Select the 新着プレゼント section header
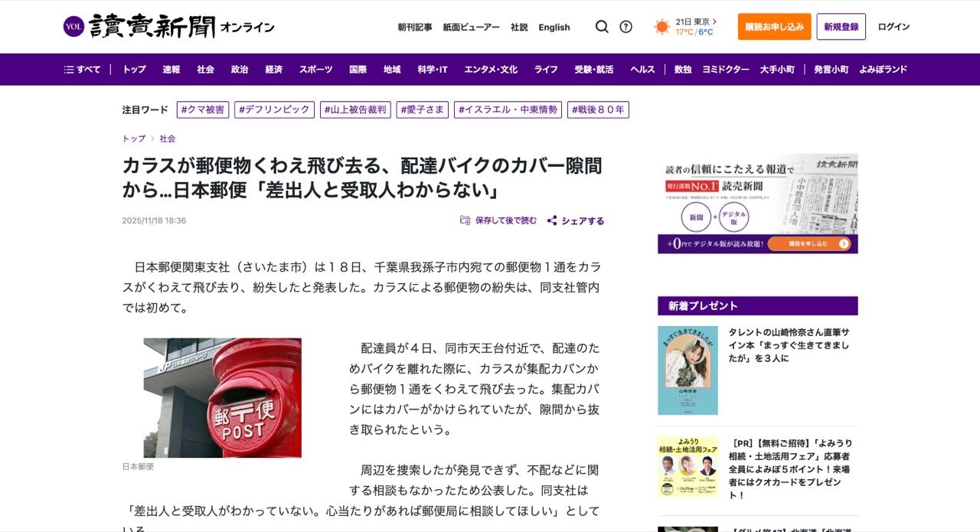 click(758, 305)
